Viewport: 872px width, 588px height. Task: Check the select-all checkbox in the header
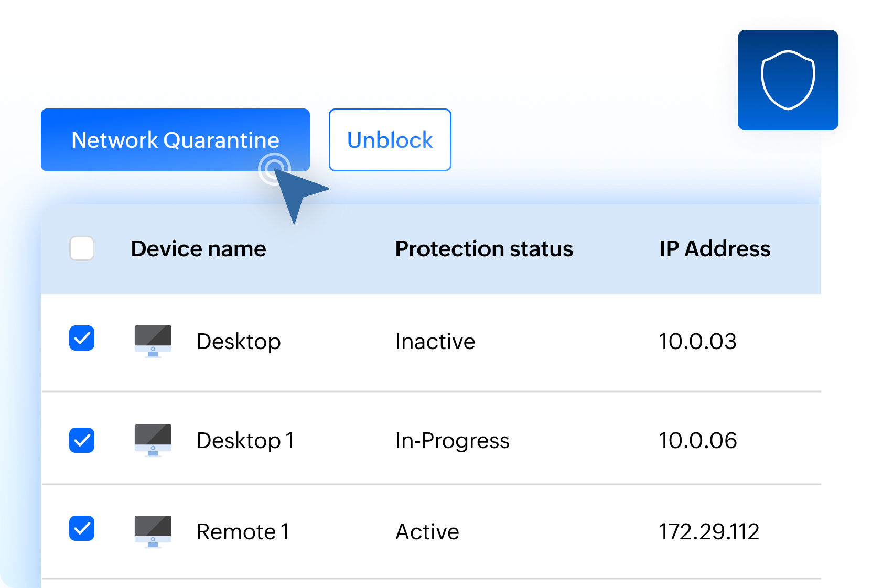tap(81, 248)
